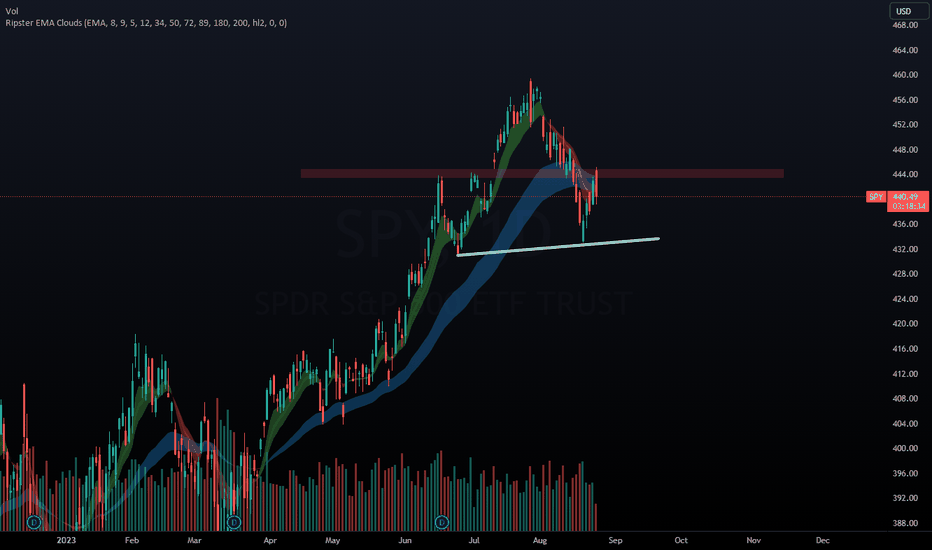932x550 pixels.
Task: Click the dividend marker near late March
Action: coord(234,523)
